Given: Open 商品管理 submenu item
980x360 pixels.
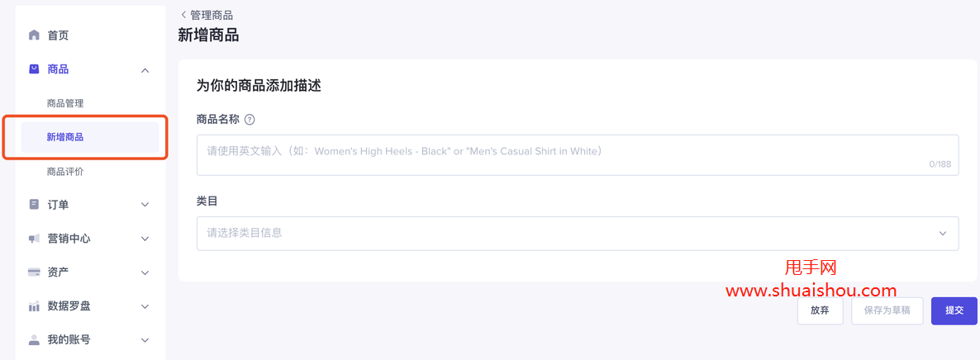Looking at the screenshot, I should (x=65, y=103).
